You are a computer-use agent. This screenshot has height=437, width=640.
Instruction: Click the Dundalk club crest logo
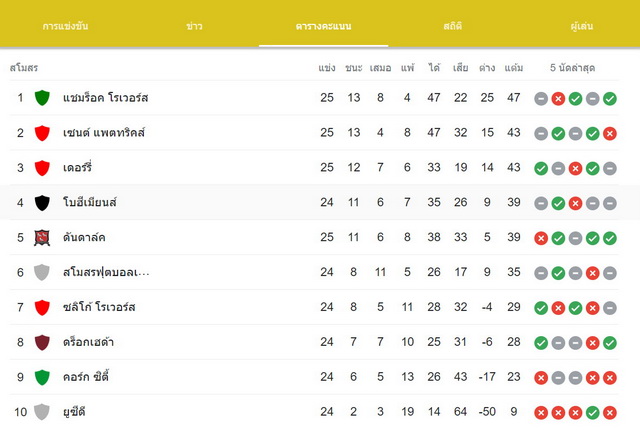(x=42, y=237)
